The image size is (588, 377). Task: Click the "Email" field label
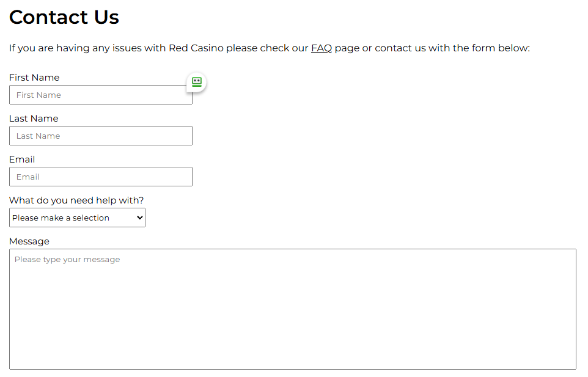22,159
